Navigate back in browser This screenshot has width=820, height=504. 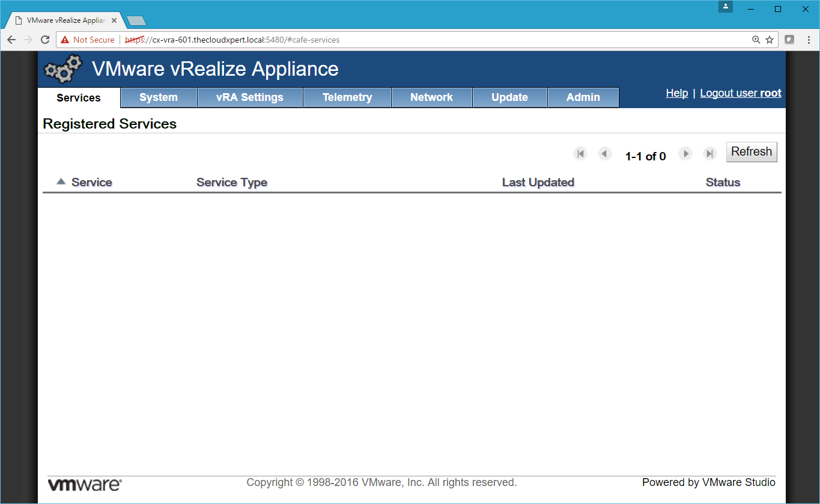point(11,40)
